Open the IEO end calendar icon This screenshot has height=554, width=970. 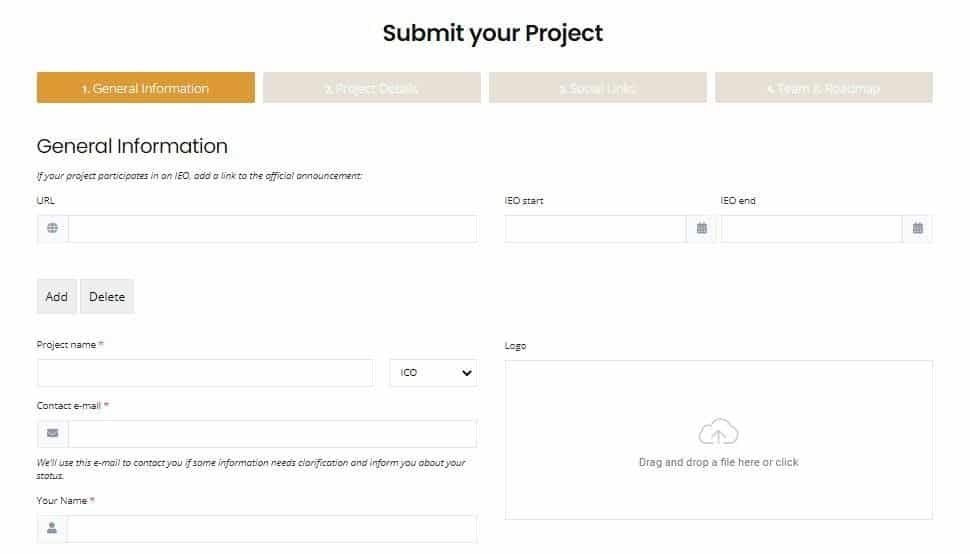(917, 228)
